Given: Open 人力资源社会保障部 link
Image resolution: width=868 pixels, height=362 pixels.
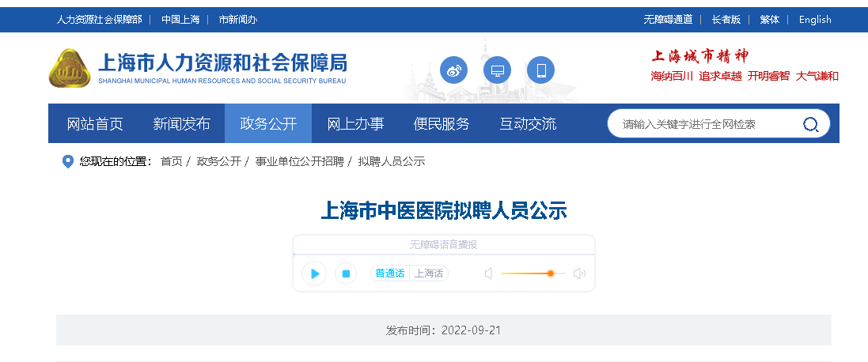Looking at the screenshot, I should pyautogui.click(x=99, y=20).
